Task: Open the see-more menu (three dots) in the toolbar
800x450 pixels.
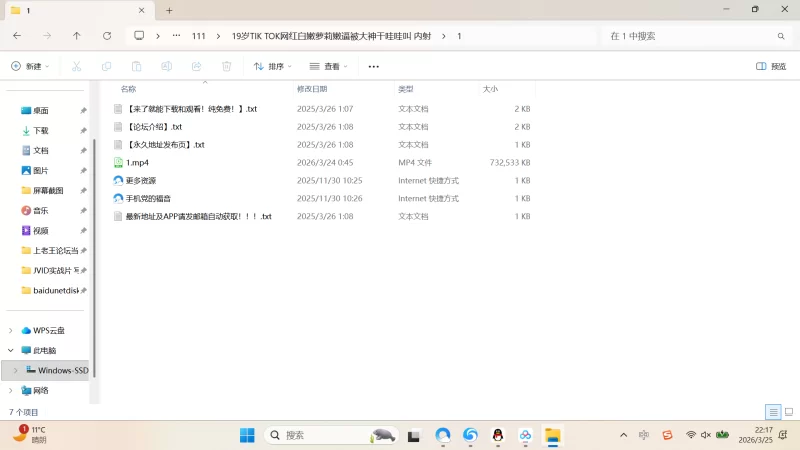Action: (x=374, y=66)
